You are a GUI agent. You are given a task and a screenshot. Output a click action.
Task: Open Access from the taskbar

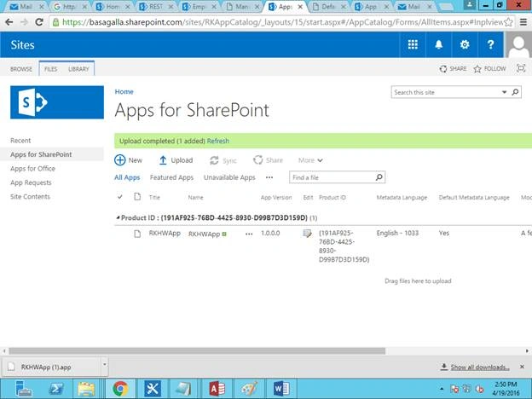tap(217, 389)
